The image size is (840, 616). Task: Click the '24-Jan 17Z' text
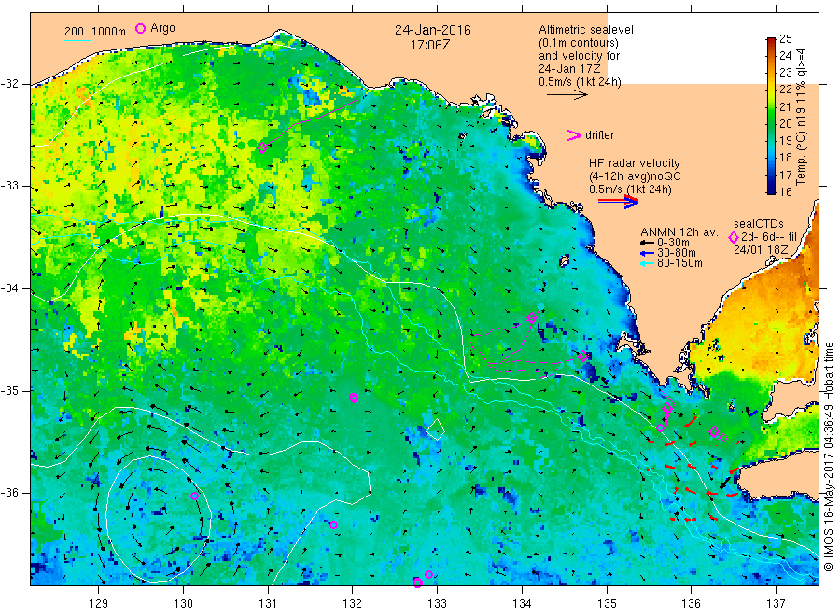click(x=569, y=69)
